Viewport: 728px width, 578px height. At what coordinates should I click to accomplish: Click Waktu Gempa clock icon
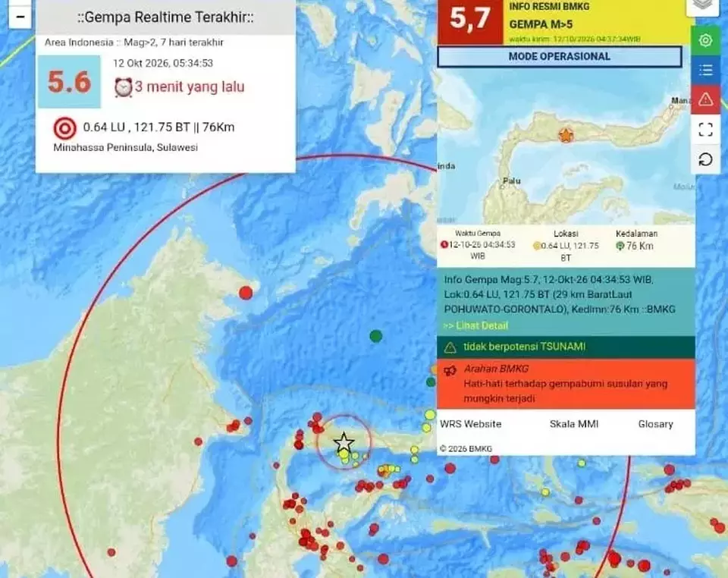click(x=444, y=245)
